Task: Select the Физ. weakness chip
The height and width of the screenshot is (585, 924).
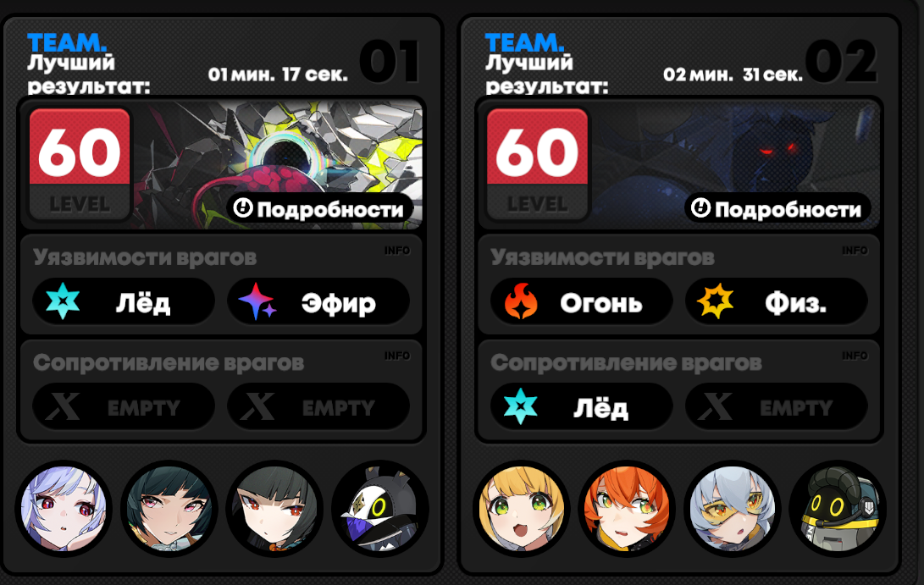Action: tap(776, 302)
